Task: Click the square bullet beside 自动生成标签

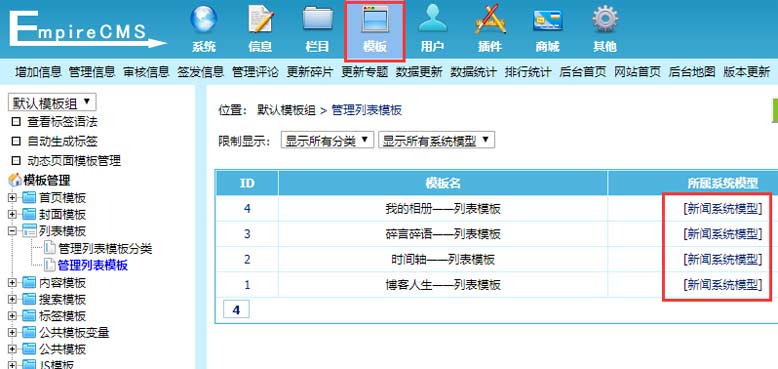Action: coord(16,141)
